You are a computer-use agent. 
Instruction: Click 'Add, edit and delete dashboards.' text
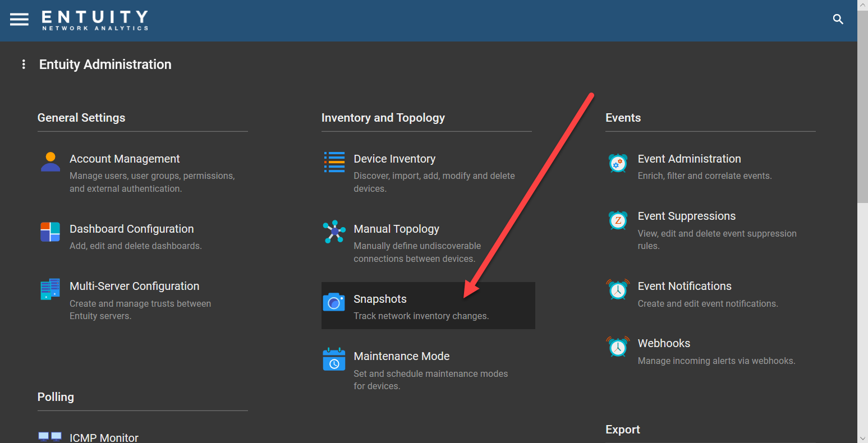(x=136, y=246)
